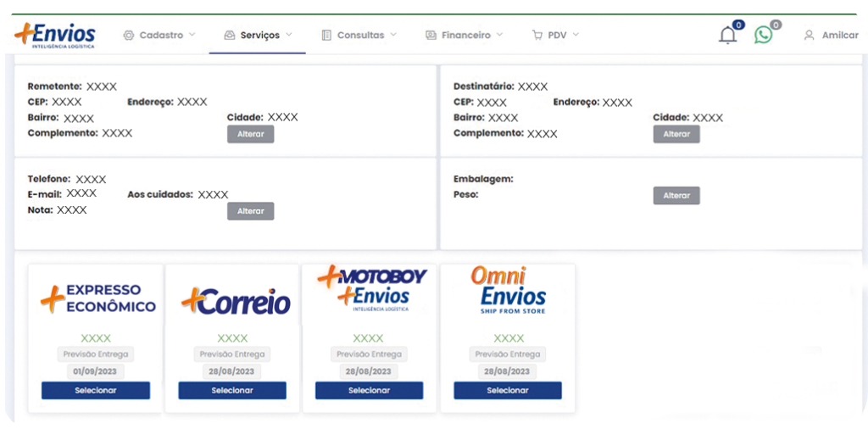Click the green XXXX price on Expresso Econômico
The image size is (868, 435).
[x=96, y=338]
